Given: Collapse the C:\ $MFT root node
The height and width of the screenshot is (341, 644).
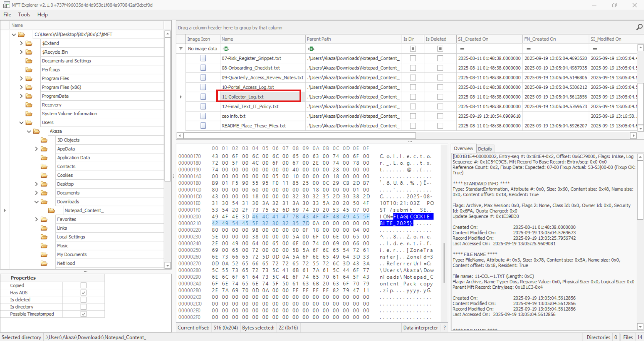Looking at the screenshot, I should click(14, 34).
